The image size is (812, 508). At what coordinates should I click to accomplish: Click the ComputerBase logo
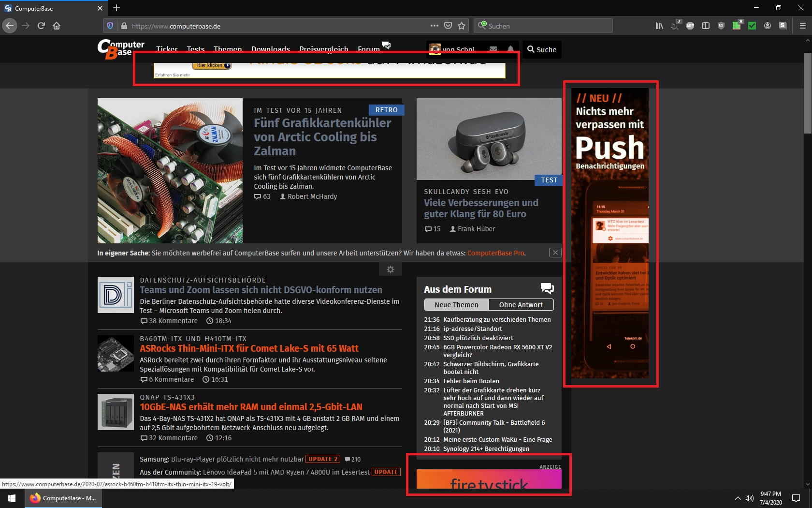[x=121, y=49]
